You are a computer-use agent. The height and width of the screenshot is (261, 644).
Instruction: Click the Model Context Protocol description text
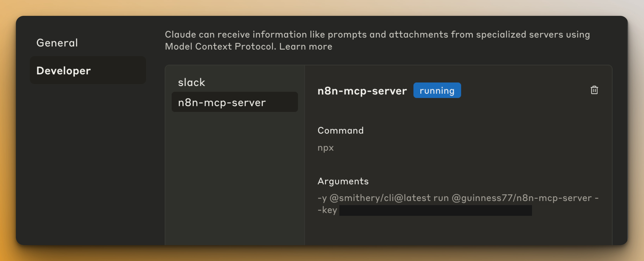click(220, 47)
